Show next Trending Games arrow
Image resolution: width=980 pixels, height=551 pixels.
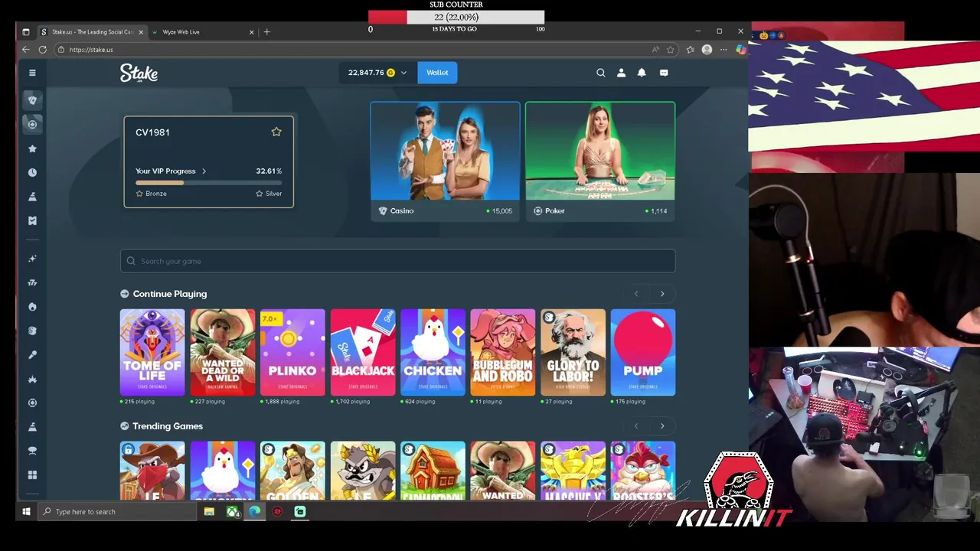[x=662, y=426]
